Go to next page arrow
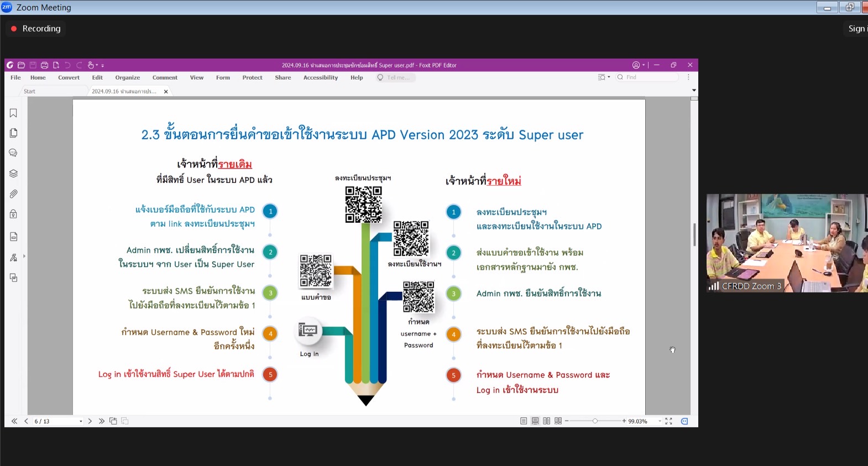The image size is (868, 466). (90, 421)
